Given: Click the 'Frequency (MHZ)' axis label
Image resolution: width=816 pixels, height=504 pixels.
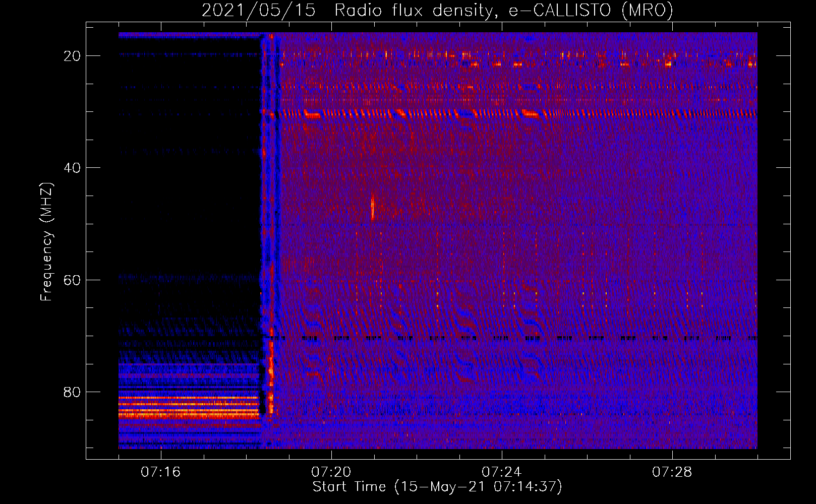Looking at the screenshot, I should click(x=46, y=242).
